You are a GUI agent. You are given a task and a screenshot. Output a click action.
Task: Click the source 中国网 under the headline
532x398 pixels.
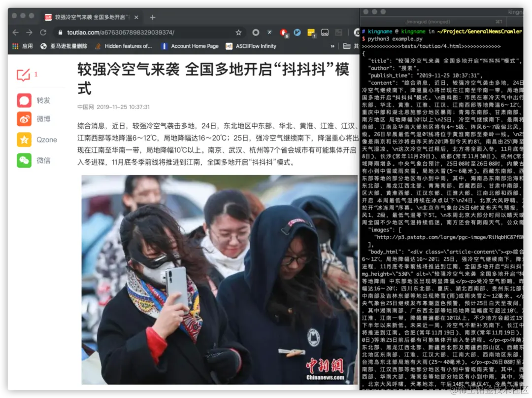[x=86, y=107]
